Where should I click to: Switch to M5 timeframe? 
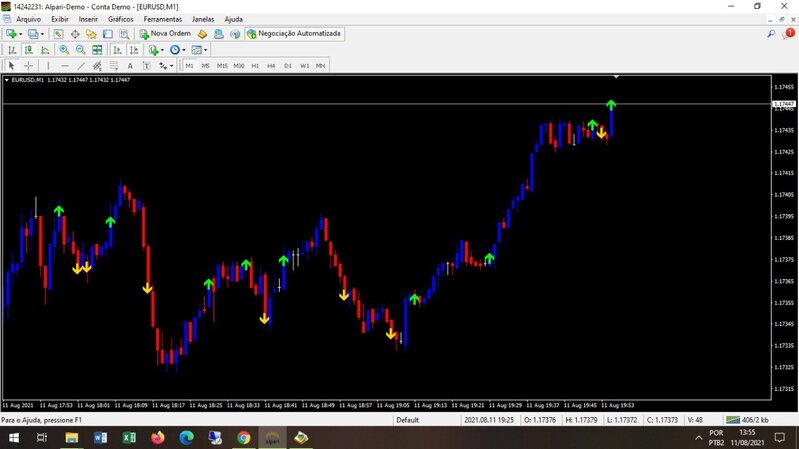click(205, 66)
